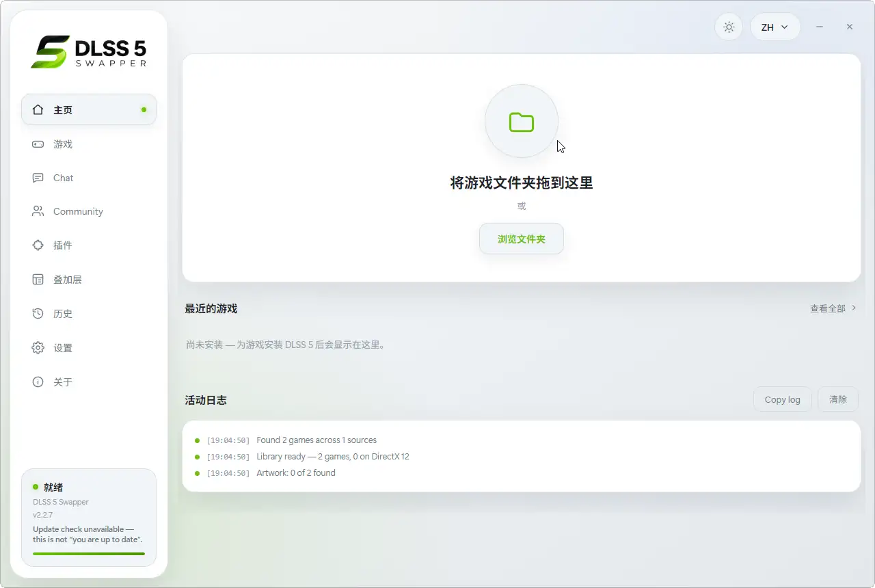Click the 最近的游戏 section heading
Image resolution: width=875 pixels, height=588 pixels.
pos(211,308)
